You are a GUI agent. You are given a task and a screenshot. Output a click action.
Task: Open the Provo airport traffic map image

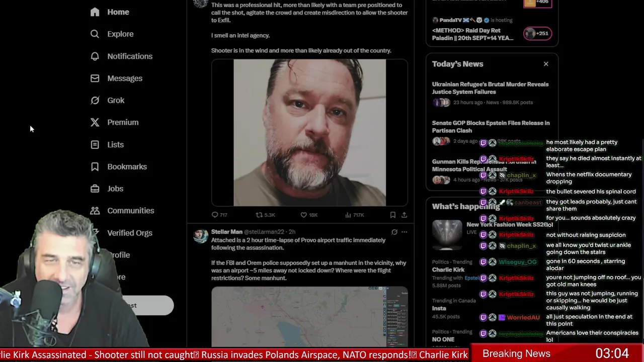[309, 317]
